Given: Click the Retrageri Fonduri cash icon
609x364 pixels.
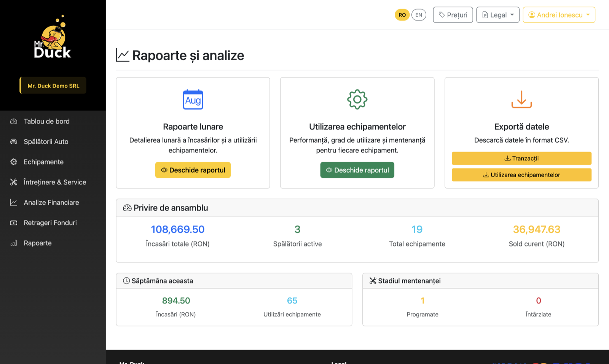Looking at the screenshot, I should [14, 223].
